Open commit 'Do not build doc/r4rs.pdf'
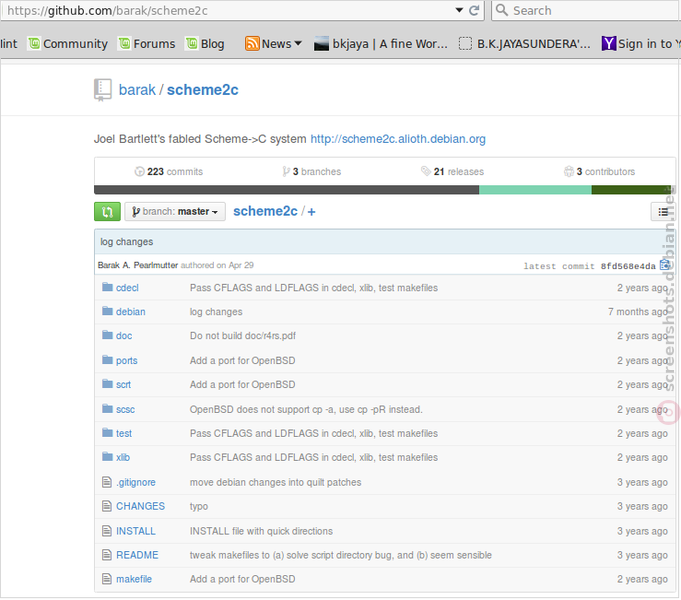 point(243,336)
